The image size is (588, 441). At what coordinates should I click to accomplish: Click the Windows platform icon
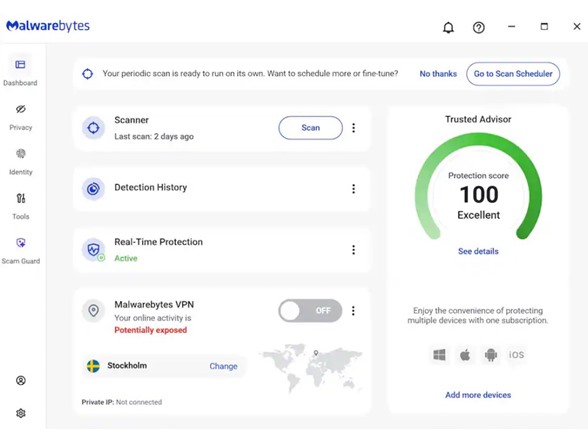pos(439,355)
